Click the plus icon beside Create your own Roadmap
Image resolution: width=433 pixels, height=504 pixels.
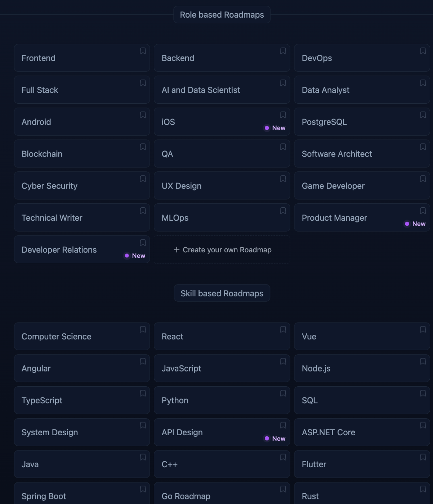coord(177,250)
